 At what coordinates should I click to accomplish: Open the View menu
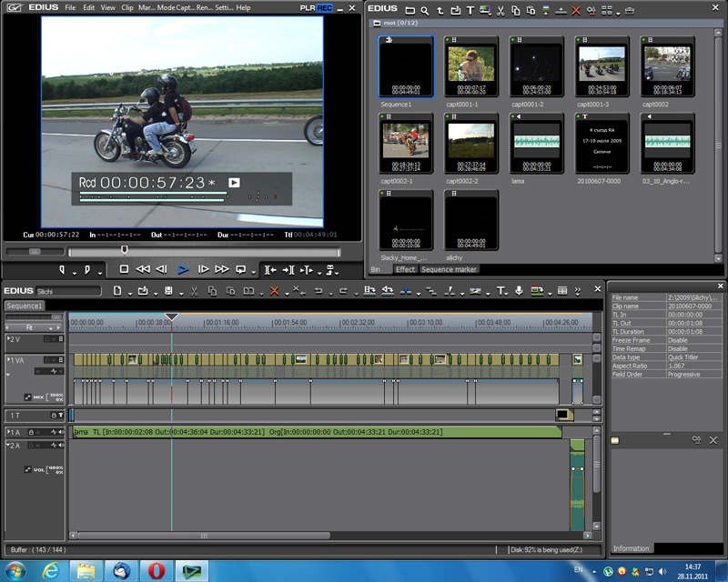coord(108,7)
